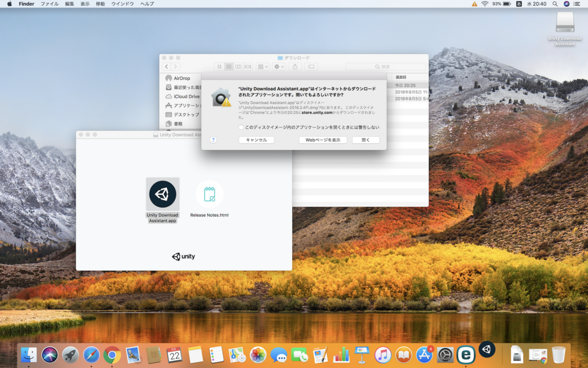Screen dimensions: 588x368
Task: Open FaceTime from the Dock
Action: [x=300, y=355]
